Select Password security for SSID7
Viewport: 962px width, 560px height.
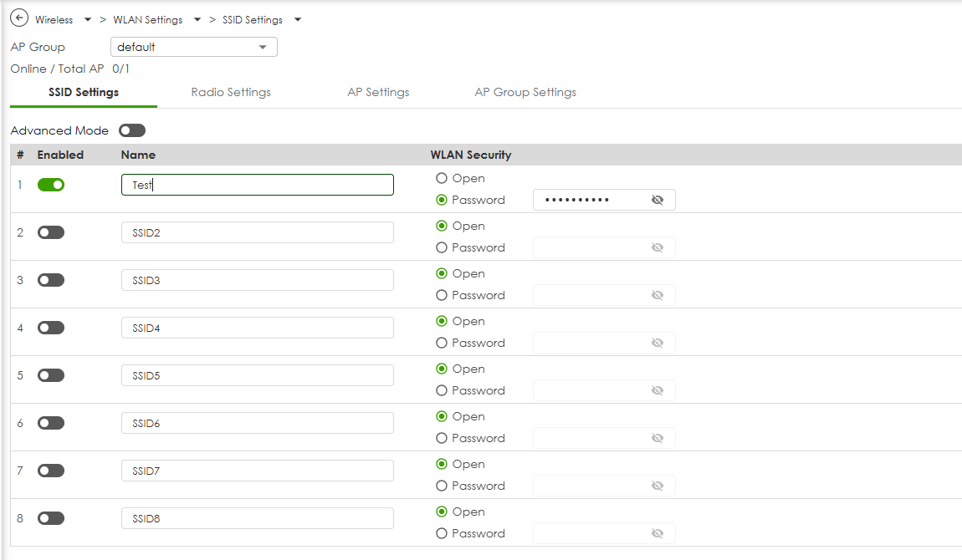click(441, 486)
